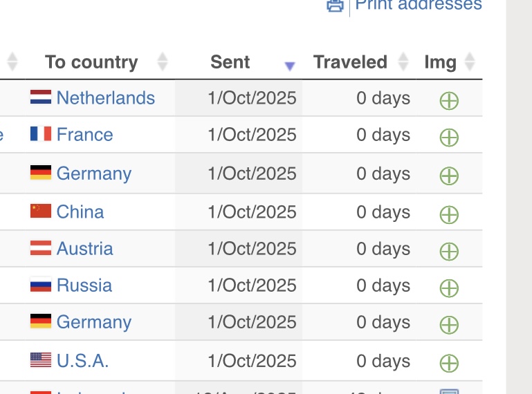
Task: Open the Austria country link
Action: [x=84, y=248]
